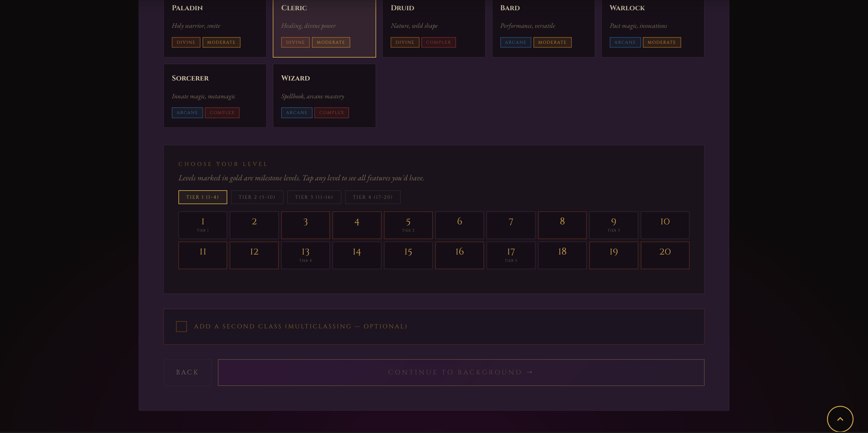Click the Divine tag on Paladin card
The width and height of the screenshot is (868, 433).
click(x=186, y=43)
